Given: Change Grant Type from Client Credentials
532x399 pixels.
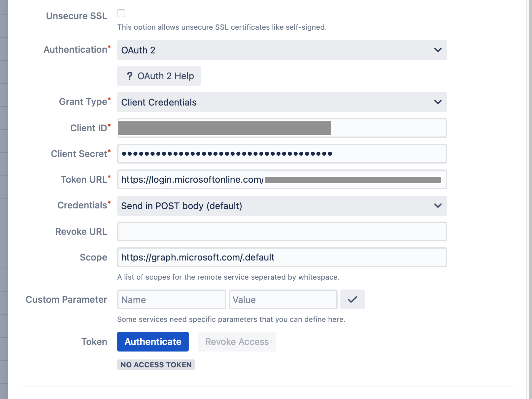Looking at the screenshot, I should (282, 102).
